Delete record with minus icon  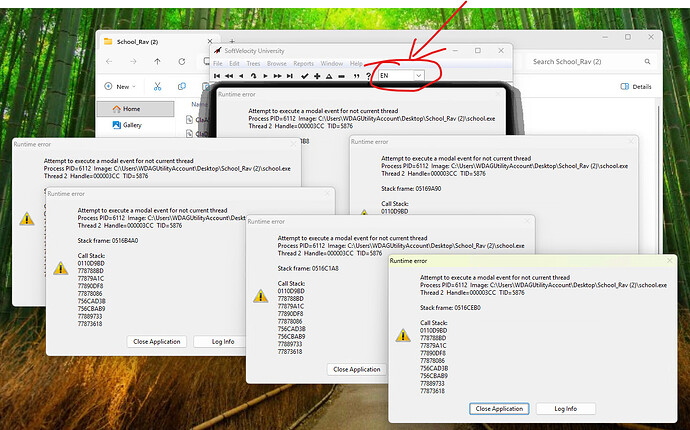pos(341,76)
